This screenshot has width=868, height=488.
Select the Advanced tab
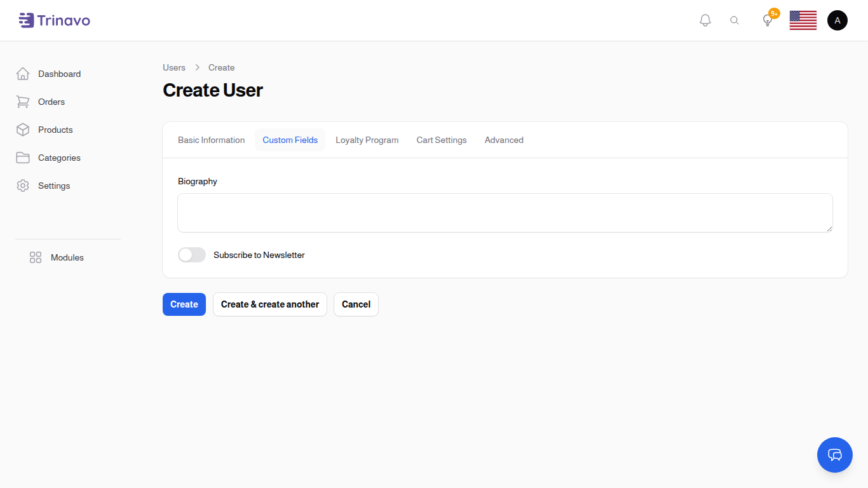503,140
